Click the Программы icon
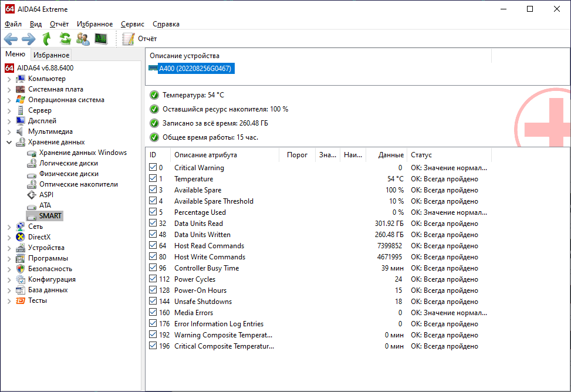The width and height of the screenshot is (571, 392). 21,258
